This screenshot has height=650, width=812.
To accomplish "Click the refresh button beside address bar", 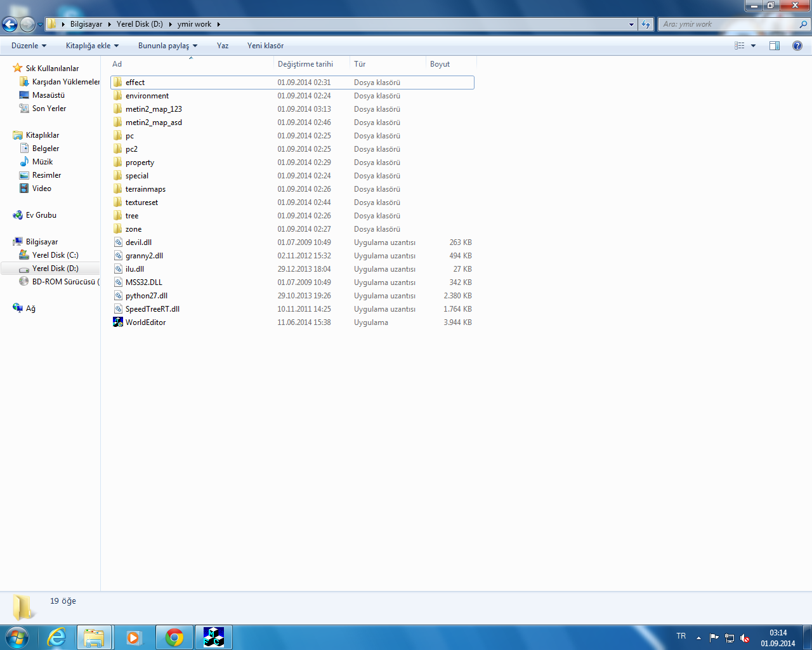I will (x=646, y=24).
